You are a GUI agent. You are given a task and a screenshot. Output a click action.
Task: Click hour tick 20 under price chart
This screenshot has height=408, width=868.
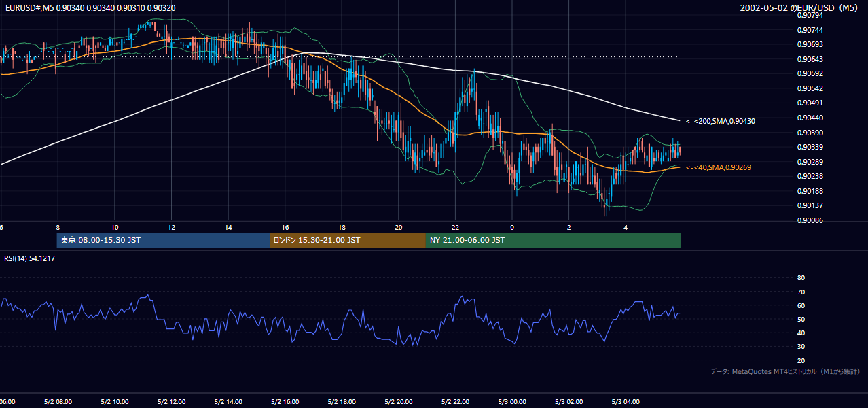[x=399, y=228]
